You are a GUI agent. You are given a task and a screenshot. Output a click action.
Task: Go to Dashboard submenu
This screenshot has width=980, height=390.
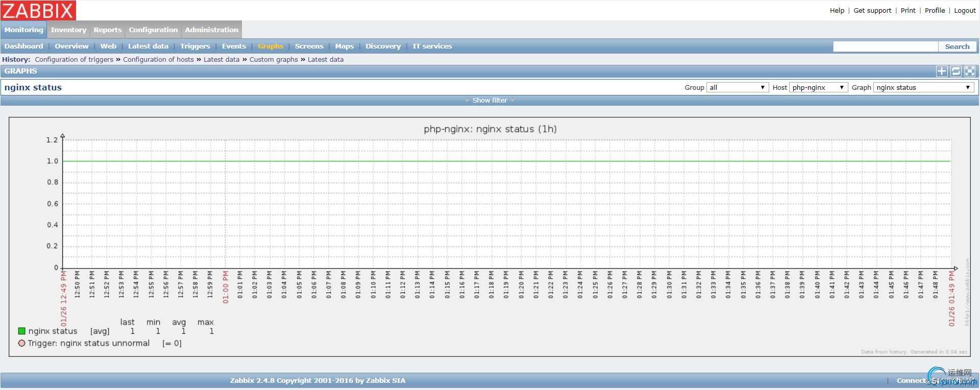coord(23,46)
